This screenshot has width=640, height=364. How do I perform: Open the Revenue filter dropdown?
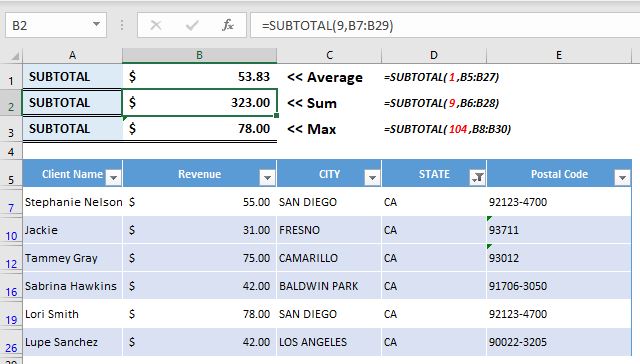[267, 178]
